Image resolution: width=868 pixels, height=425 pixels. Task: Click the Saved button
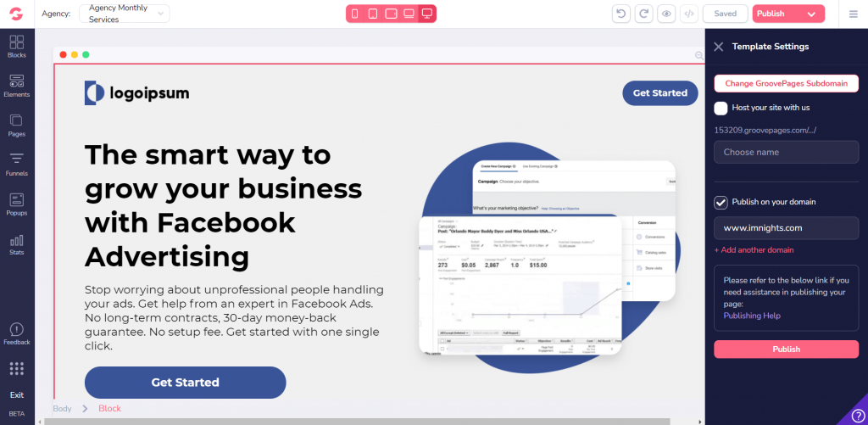(726, 14)
